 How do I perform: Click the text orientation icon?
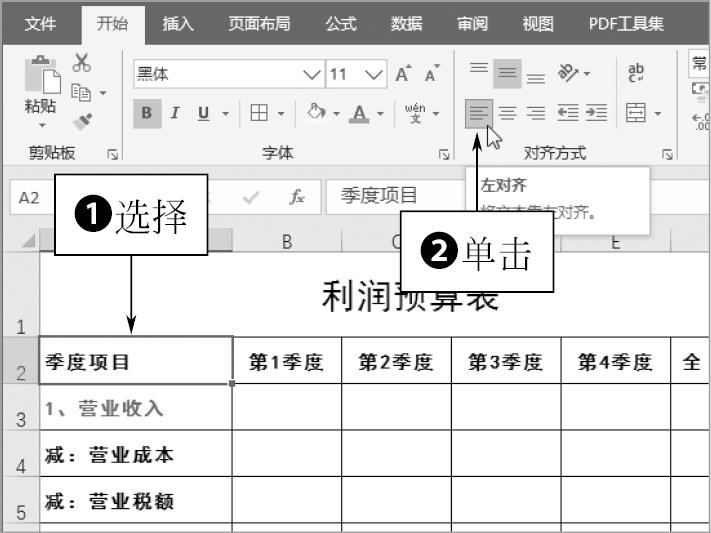(568, 73)
